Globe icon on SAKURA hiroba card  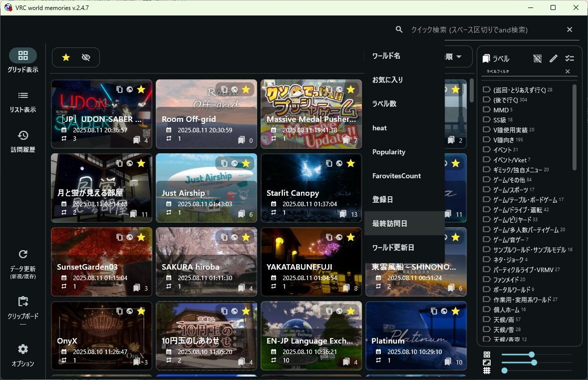[235, 237]
